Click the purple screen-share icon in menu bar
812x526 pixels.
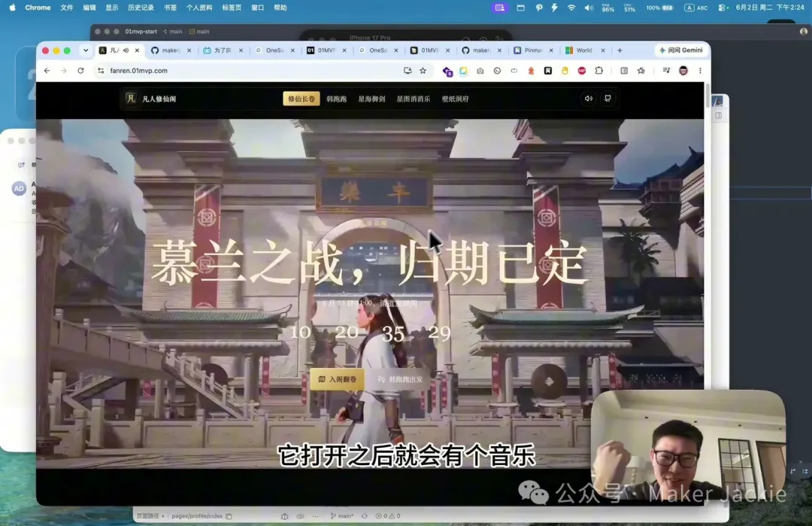pos(499,8)
